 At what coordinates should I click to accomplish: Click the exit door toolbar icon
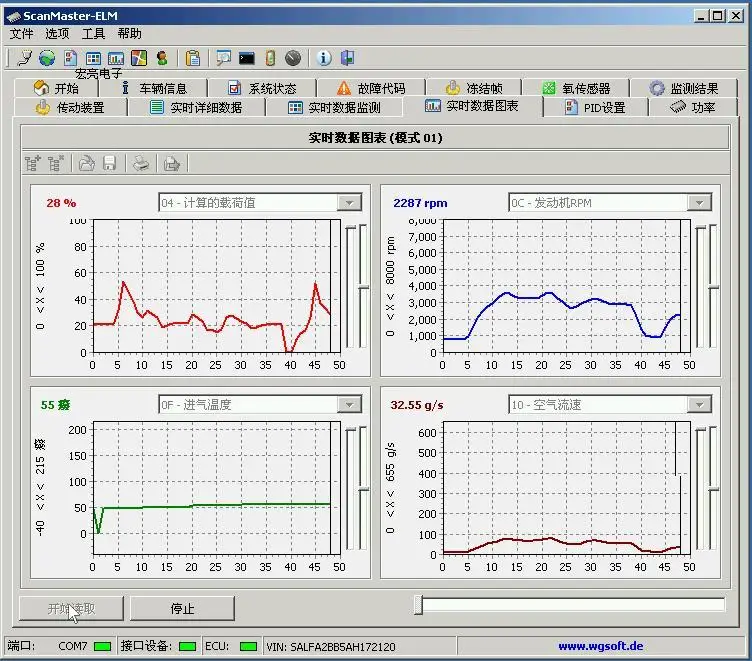[347, 58]
